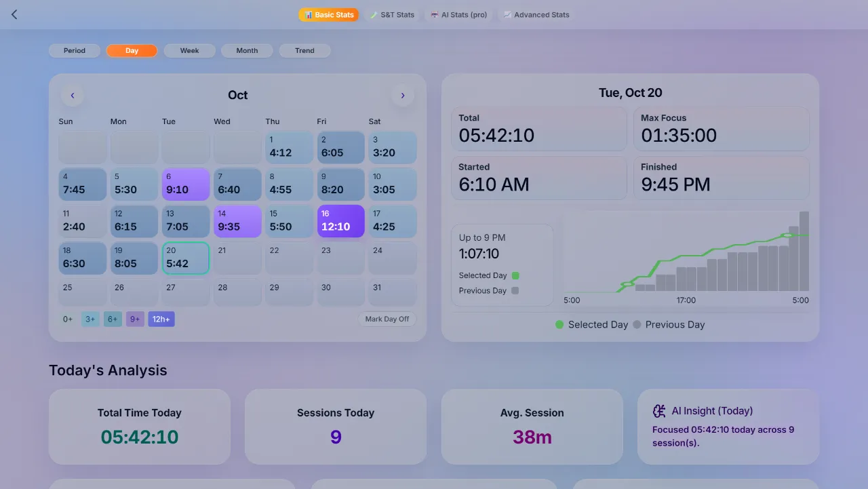Select October 9 showing 8:20
The height and width of the screenshot is (489, 868).
(341, 184)
